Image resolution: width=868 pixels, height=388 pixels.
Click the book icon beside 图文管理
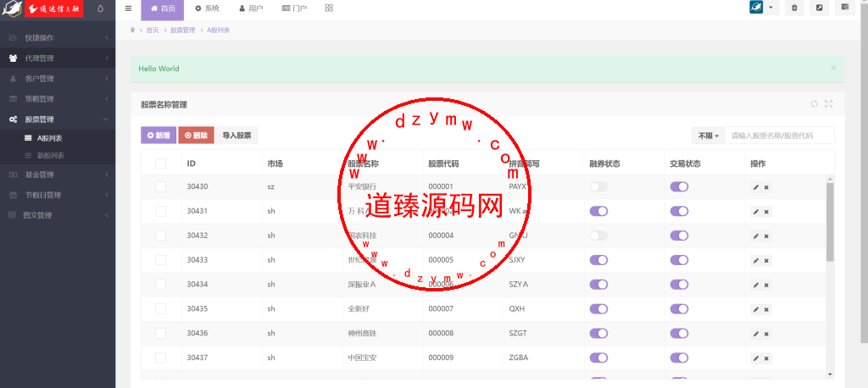tap(12, 215)
